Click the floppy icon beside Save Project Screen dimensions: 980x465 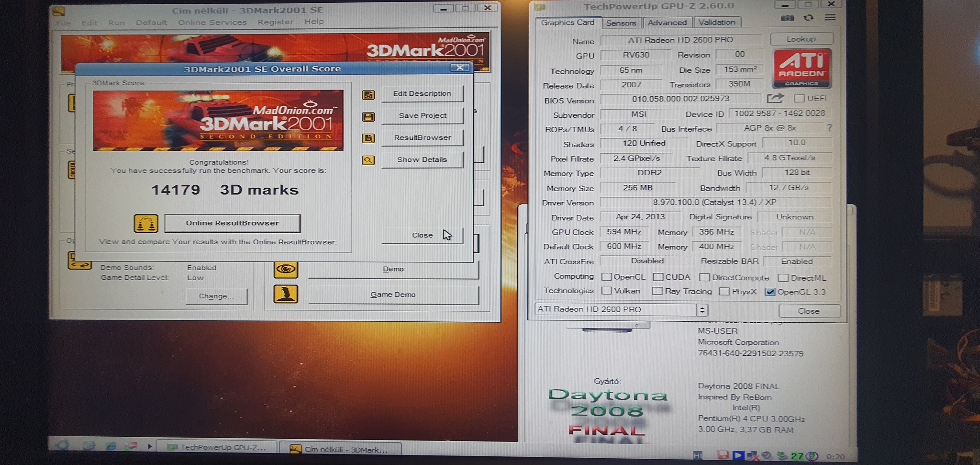pyautogui.click(x=368, y=116)
